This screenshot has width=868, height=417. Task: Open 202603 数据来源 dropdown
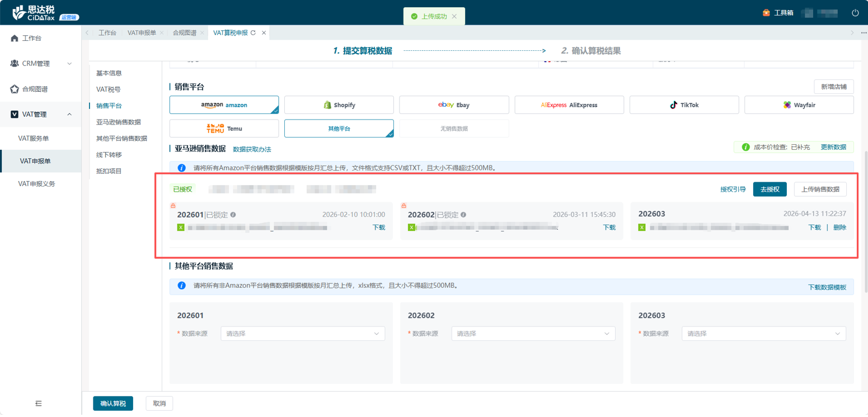point(763,334)
